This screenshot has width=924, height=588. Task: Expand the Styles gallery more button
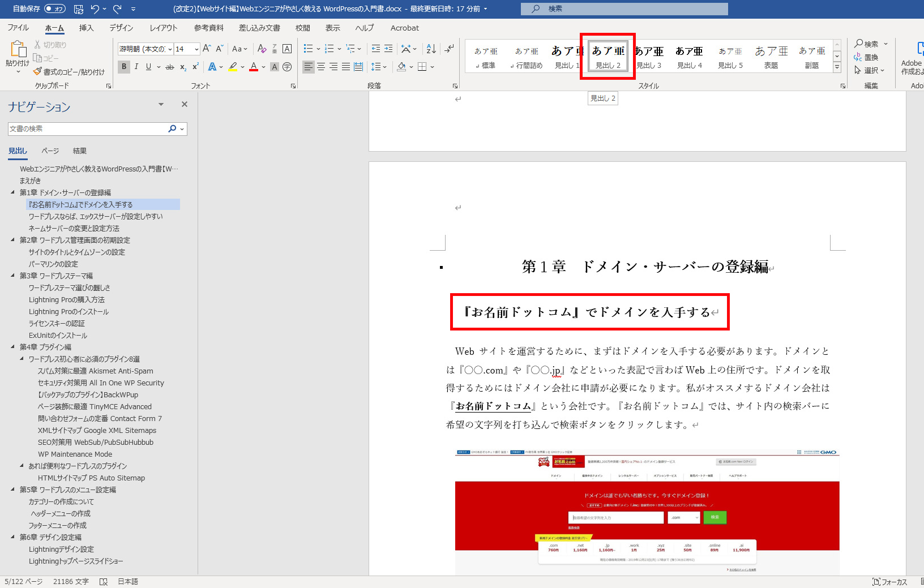click(837, 67)
